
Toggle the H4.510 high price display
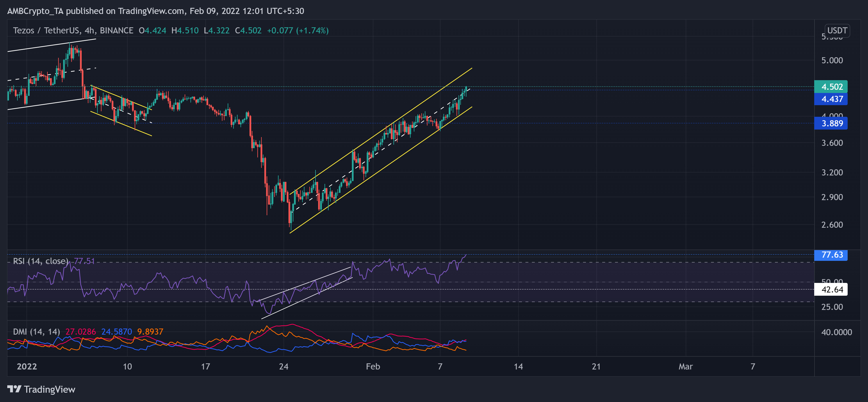pos(185,30)
